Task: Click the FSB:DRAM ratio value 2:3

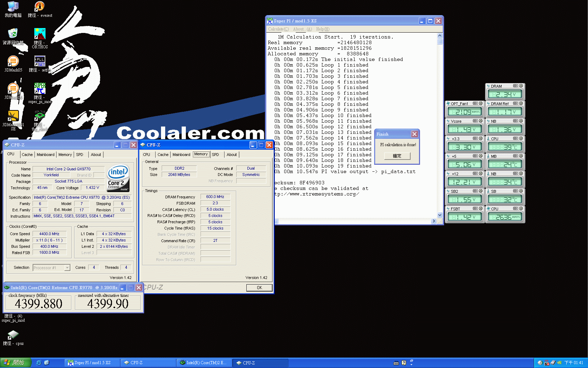Action: pos(215,203)
